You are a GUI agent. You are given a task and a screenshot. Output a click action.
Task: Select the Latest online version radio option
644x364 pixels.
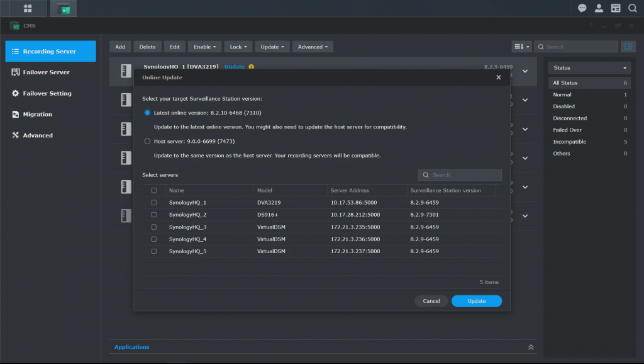pos(148,113)
